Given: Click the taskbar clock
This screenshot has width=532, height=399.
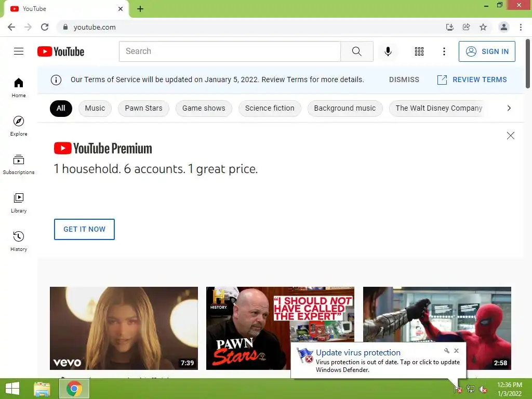Looking at the screenshot, I should tap(509, 389).
